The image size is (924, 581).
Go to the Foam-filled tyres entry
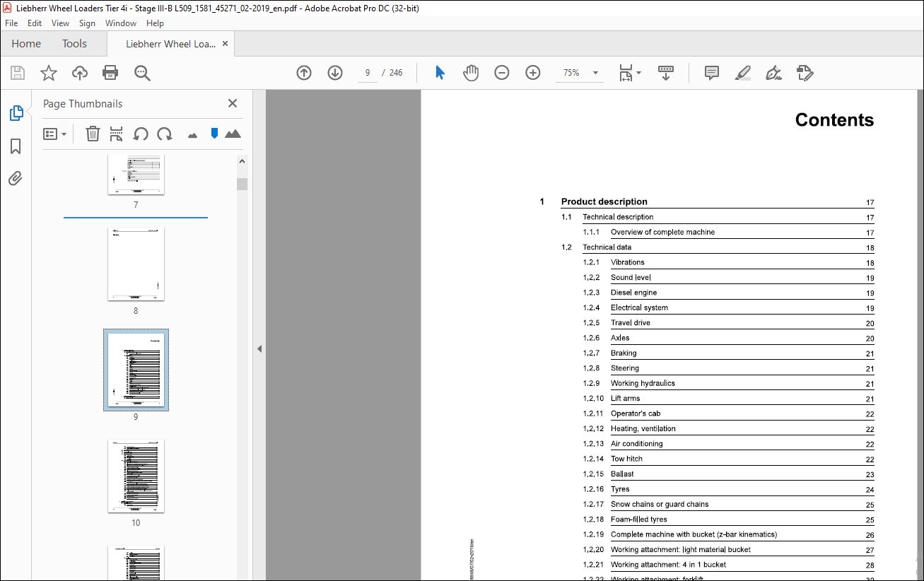point(639,520)
